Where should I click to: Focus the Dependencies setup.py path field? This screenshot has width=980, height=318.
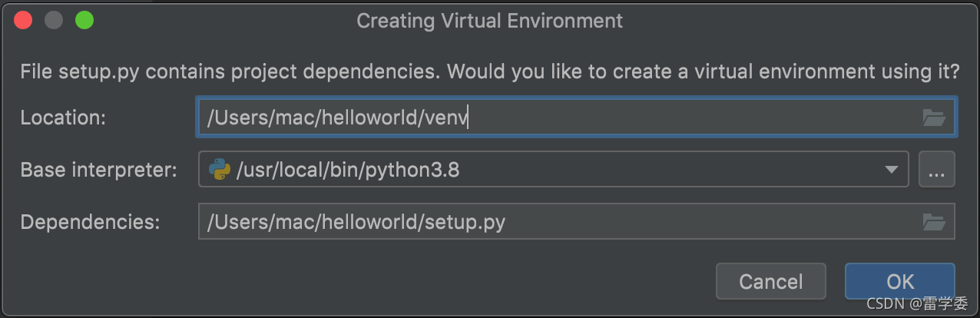tap(576, 222)
